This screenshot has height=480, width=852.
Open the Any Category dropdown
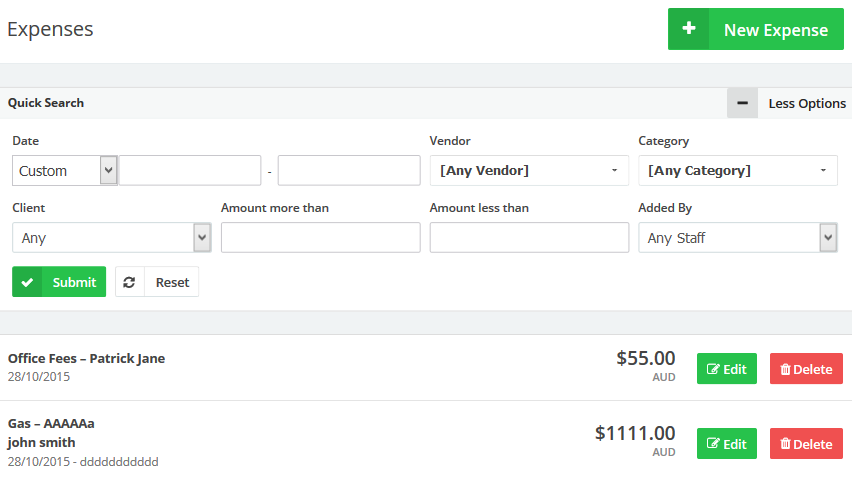737,171
